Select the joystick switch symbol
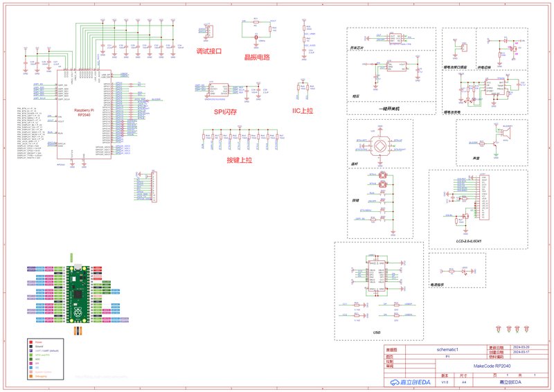 [x=380, y=146]
